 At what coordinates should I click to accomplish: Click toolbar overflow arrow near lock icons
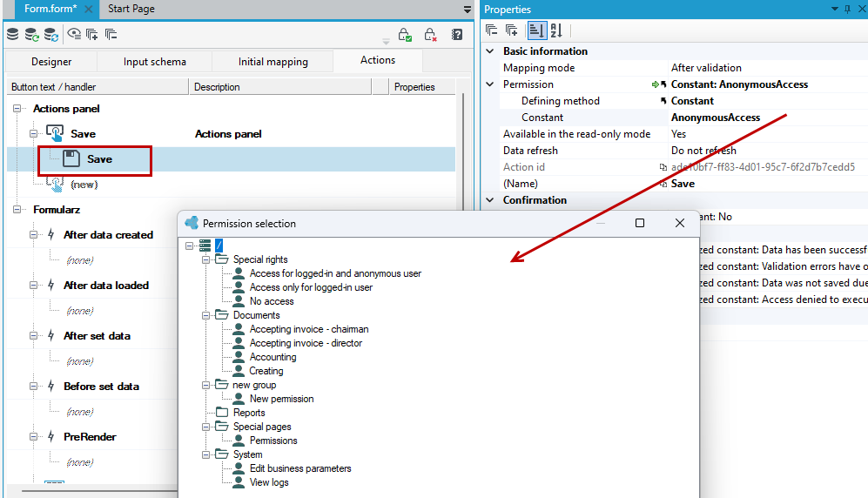tap(386, 42)
